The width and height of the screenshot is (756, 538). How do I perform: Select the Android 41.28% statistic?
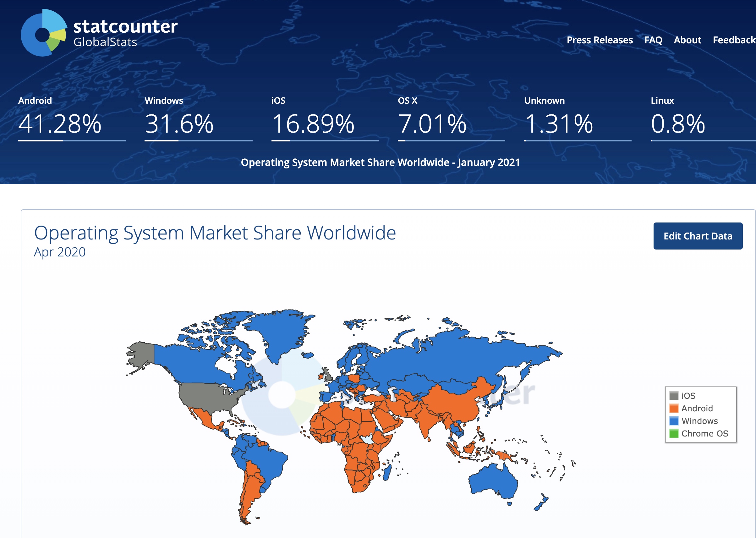(60, 124)
